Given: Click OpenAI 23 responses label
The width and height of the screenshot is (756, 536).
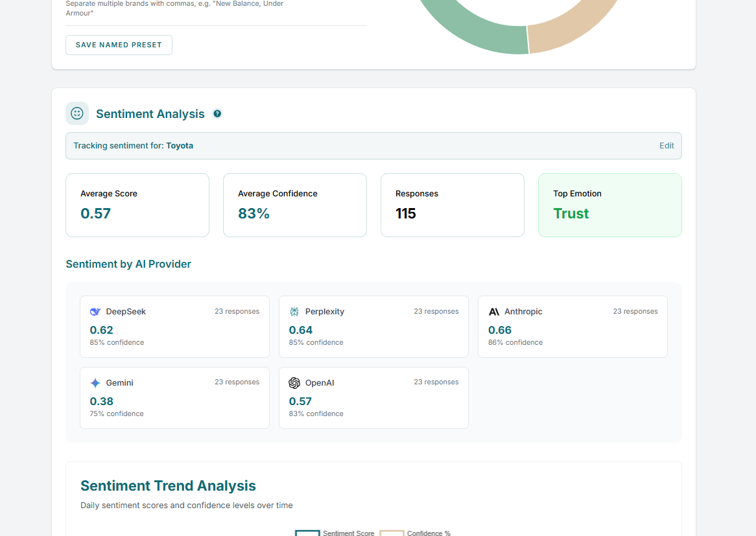Looking at the screenshot, I should tap(436, 382).
